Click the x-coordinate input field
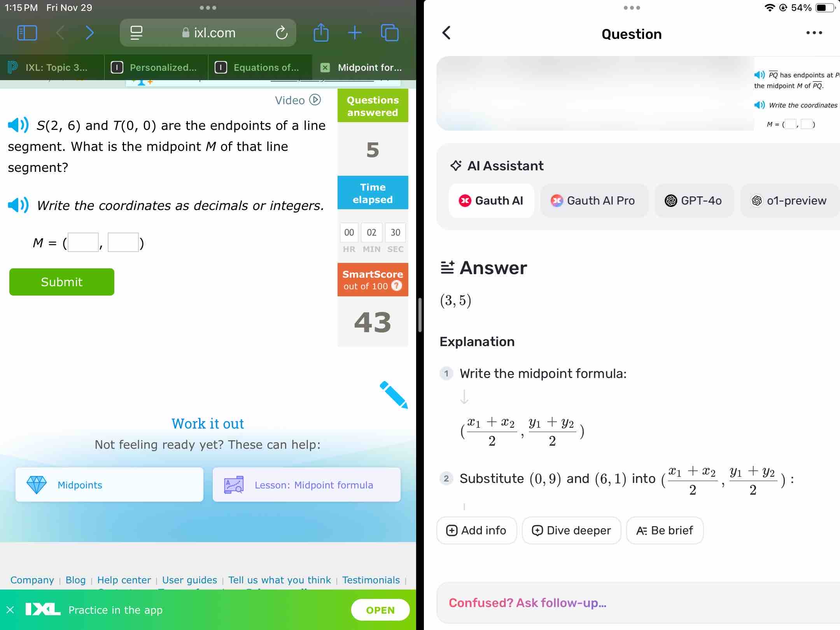 pos(82,242)
